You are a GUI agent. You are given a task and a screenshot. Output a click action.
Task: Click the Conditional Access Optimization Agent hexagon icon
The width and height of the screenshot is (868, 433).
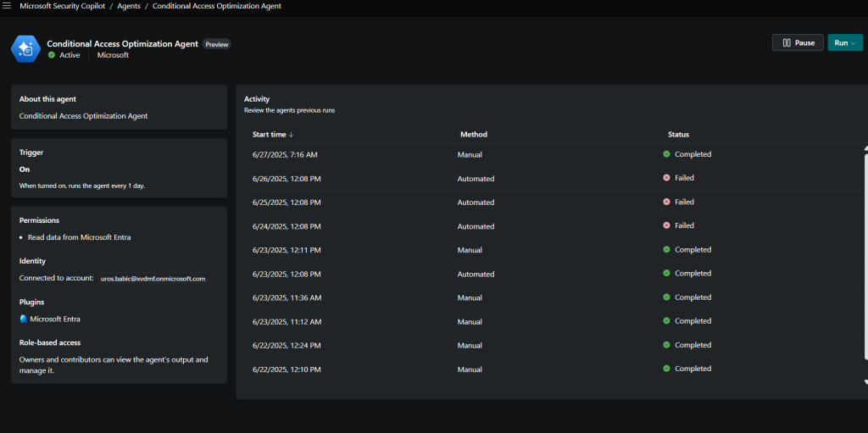click(x=26, y=49)
